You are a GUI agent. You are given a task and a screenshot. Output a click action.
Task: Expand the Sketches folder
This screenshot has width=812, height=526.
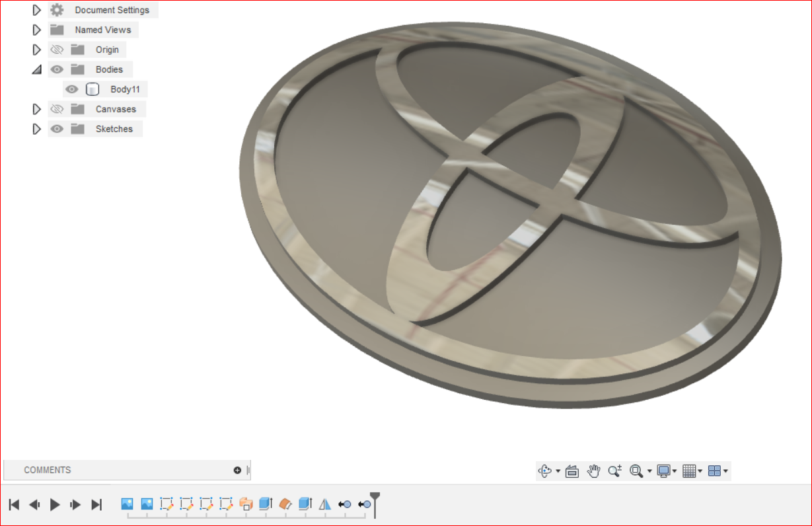click(x=37, y=128)
